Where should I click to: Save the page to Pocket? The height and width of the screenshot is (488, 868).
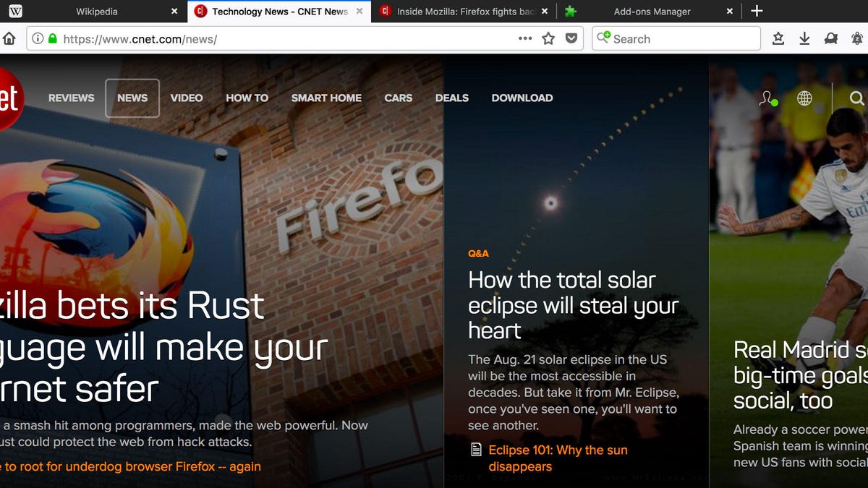[x=571, y=38]
